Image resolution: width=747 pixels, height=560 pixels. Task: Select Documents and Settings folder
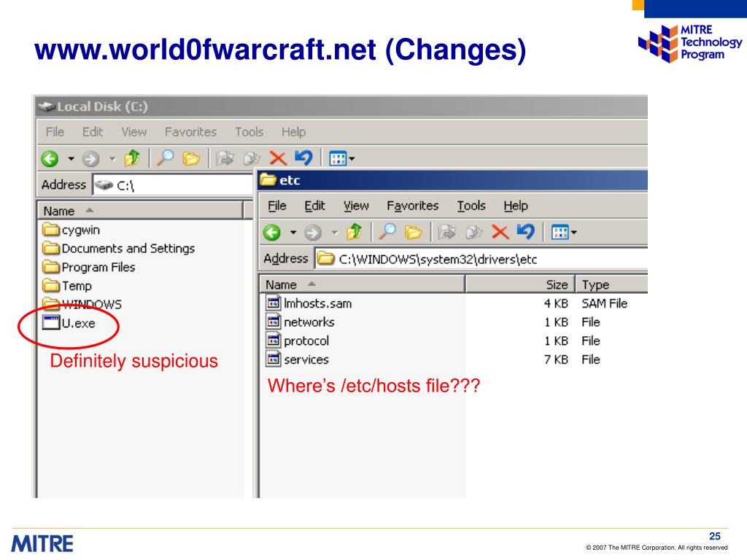(119, 248)
